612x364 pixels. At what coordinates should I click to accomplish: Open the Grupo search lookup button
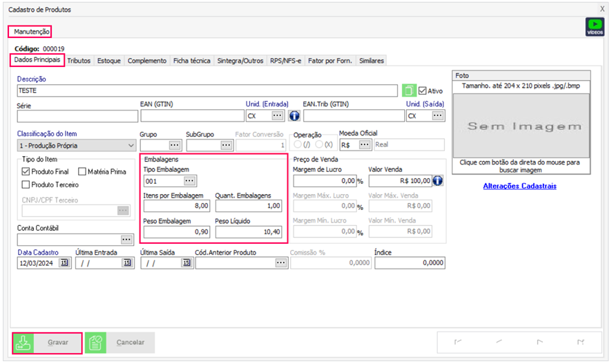(174, 145)
